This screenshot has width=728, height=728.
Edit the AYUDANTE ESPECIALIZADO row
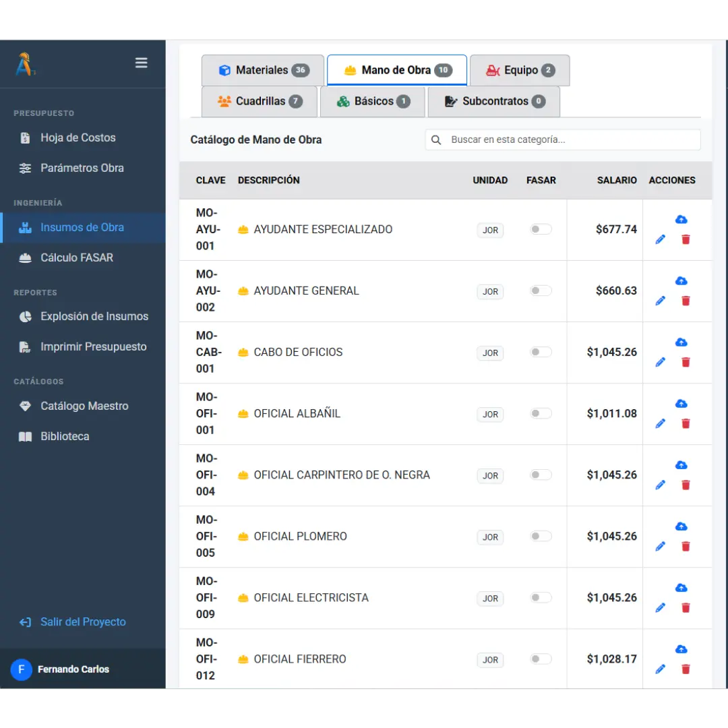click(x=660, y=239)
